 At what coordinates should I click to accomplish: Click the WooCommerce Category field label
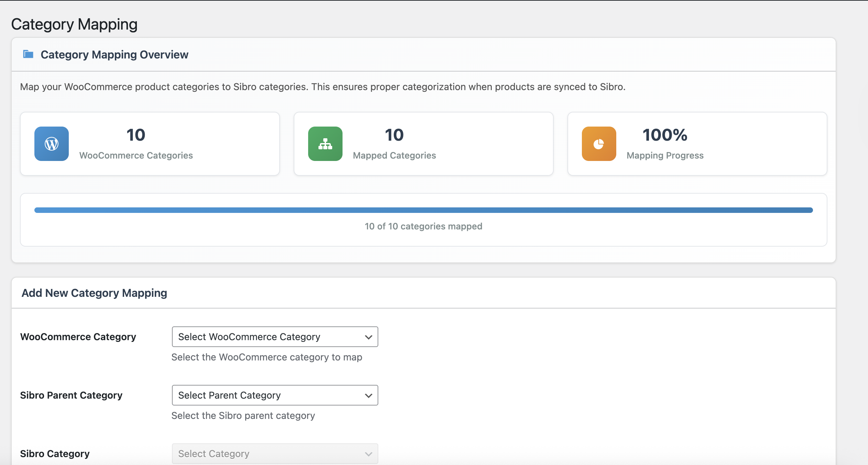point(78,337)
